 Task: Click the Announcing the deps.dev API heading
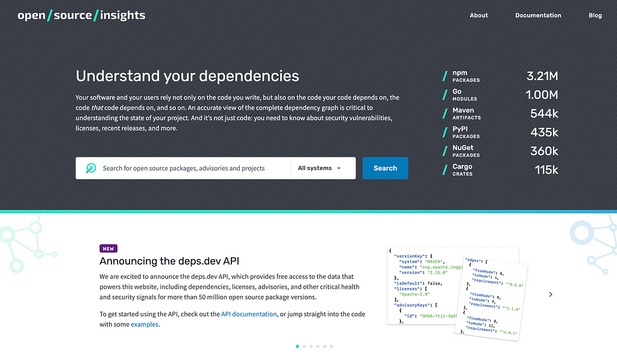tap(169, 262)
